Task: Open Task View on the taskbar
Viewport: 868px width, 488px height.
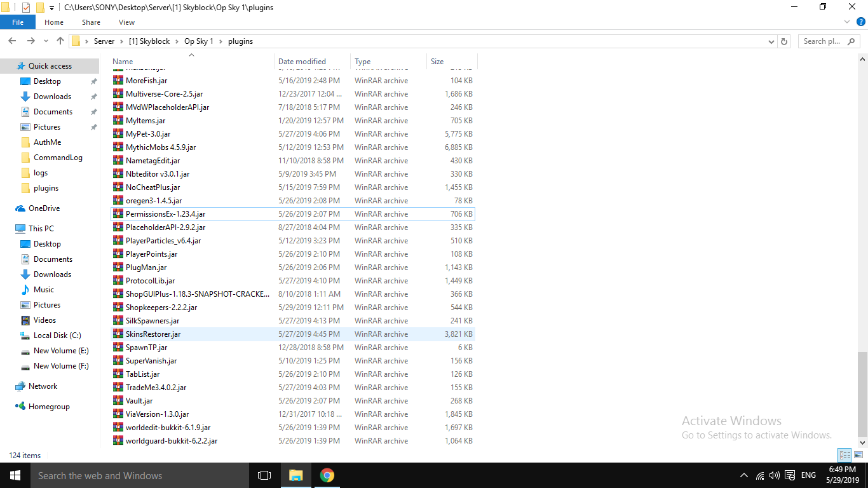Action: [x=264, y=475]
